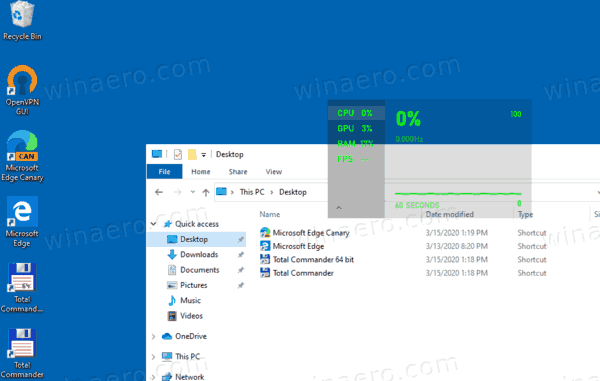Screen dimensions: 600x381
Task: Select the Microsoft Edge shortcut file
Action: [x=298, y=246]
